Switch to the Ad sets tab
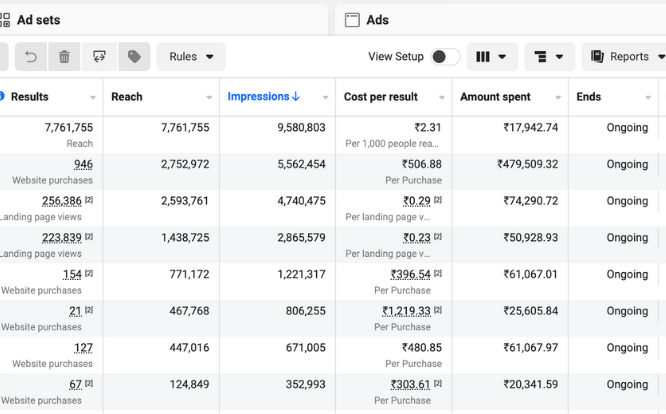 pos(38,19)
